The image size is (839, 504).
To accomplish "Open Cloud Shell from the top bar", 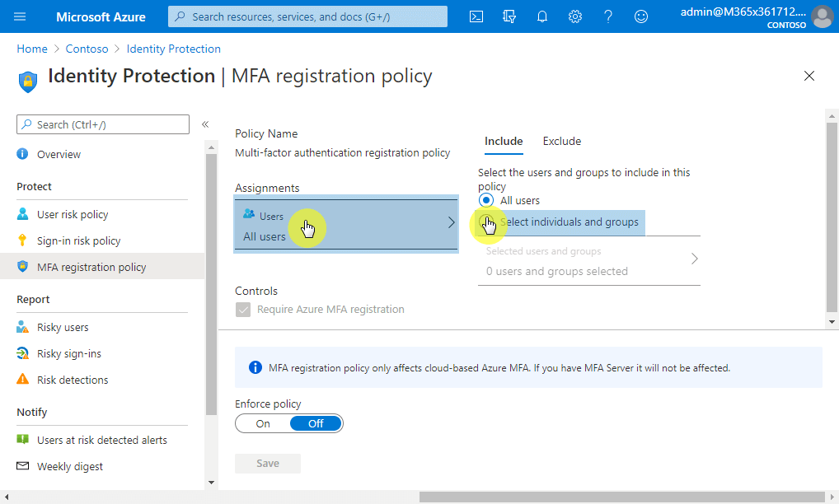I will 476,16.
